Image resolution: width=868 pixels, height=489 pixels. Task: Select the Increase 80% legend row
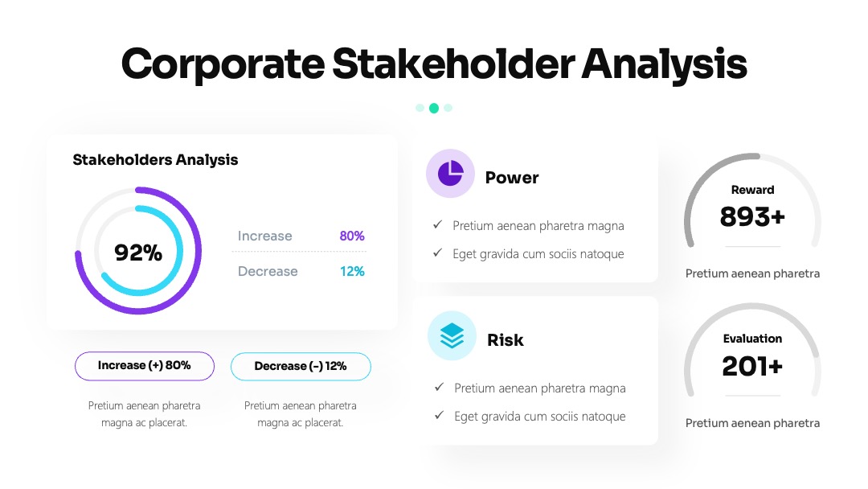coord(301,236)
